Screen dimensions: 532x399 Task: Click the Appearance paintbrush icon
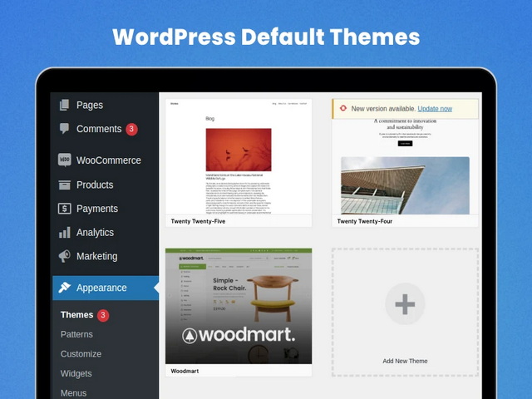pos(65,288)
